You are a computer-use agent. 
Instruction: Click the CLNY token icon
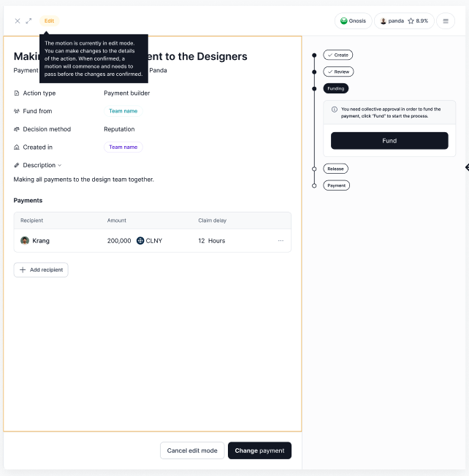140,241
